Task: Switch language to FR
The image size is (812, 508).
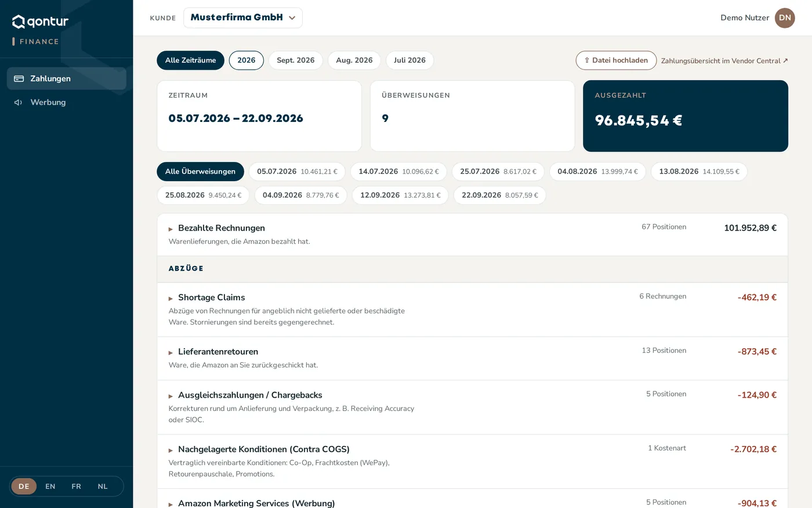Action: click(x=76, y=487)
